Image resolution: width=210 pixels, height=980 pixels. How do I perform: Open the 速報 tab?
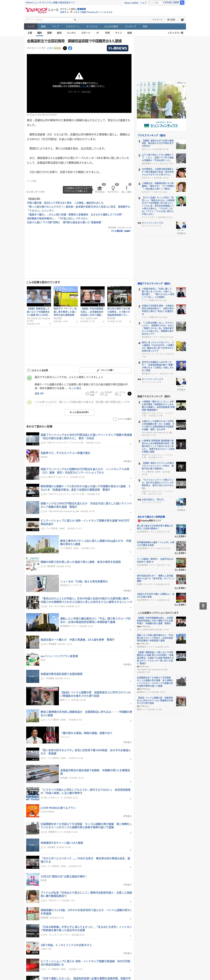pyautogui.click(x=43, y=27)
